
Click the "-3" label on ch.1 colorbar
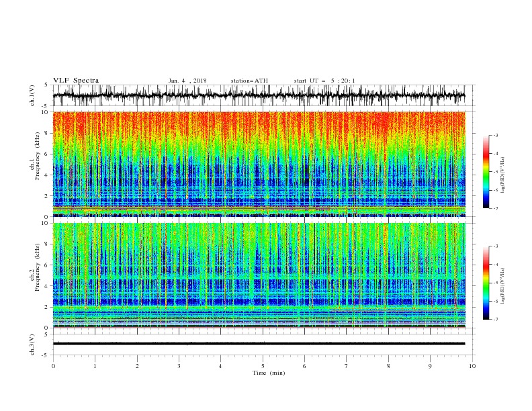coord(496,135)
